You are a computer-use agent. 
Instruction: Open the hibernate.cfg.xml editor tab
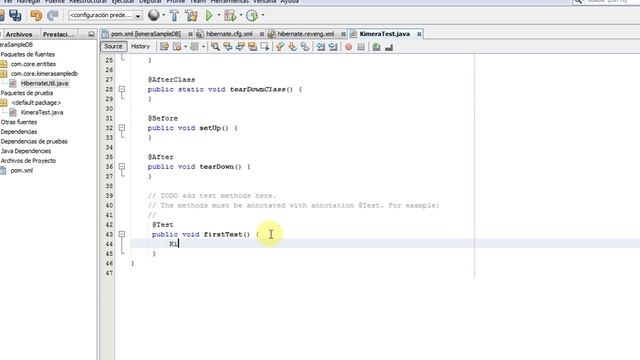(229, 34)
